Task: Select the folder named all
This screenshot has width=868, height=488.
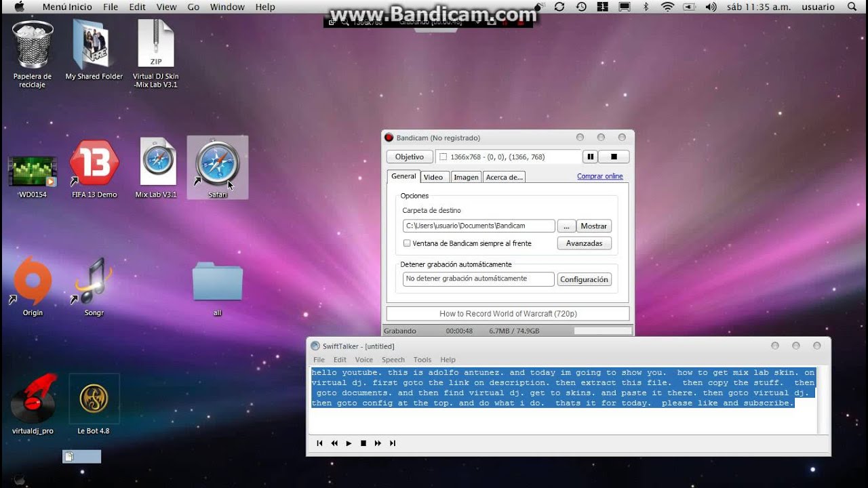Action: click(x=217, y=287)
